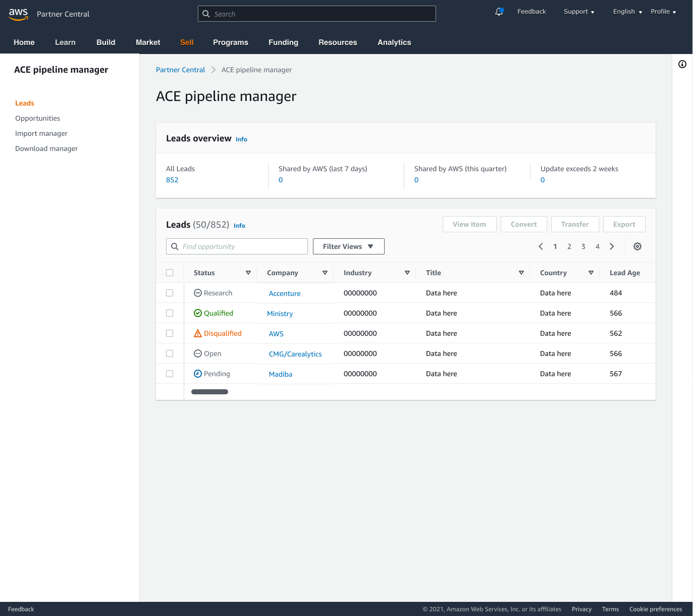
Task: Sort by Status column arrow
Action: click(248, 273)
